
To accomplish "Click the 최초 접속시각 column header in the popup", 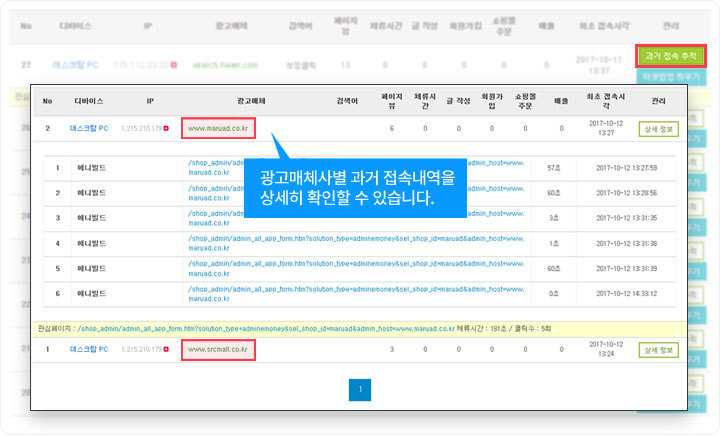I will tap(606, 101).
